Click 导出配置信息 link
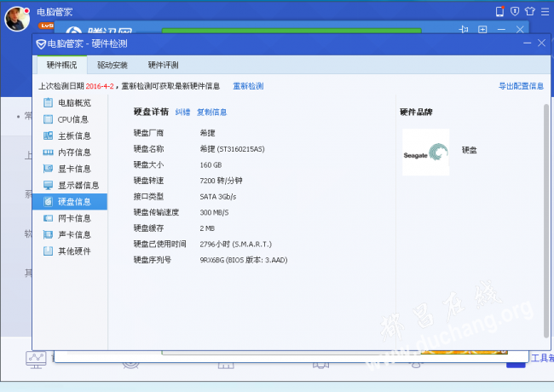The height and width of the screenshot is (392, 554). point(521,86)
